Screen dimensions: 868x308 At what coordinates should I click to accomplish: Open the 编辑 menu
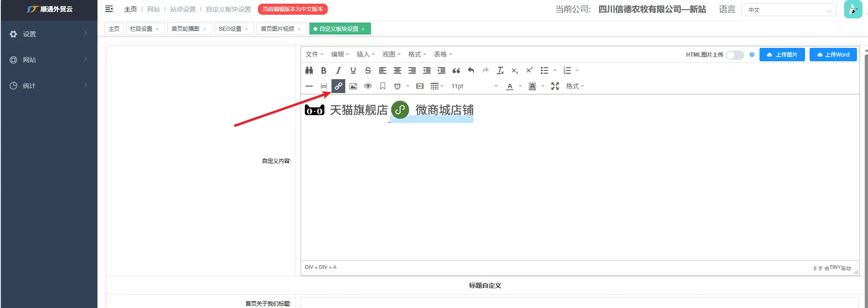pyautogui.click(x=340, y=54)
